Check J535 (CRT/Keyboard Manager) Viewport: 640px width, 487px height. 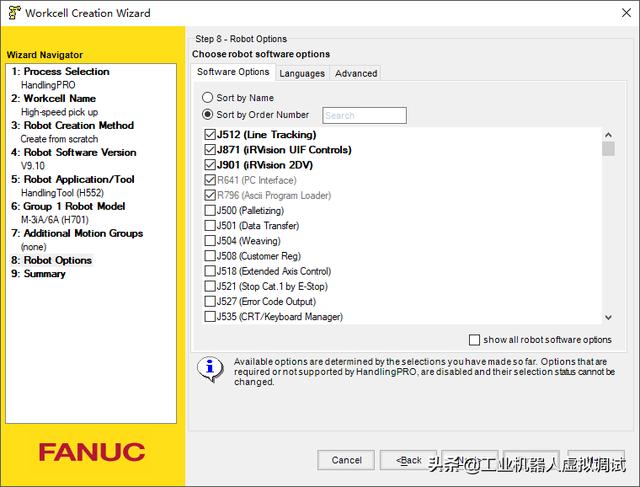[x=210, y=316]
